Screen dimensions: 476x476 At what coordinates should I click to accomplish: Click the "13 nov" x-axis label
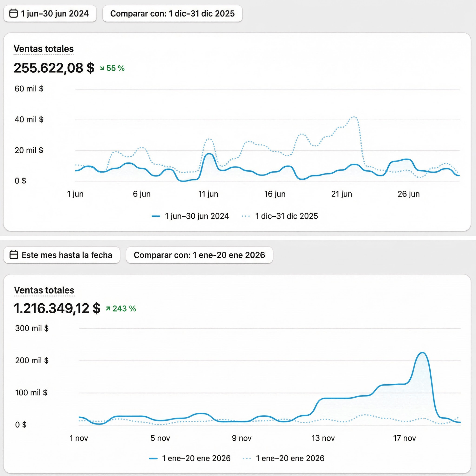pyautogui.click(x=323, y=438)
